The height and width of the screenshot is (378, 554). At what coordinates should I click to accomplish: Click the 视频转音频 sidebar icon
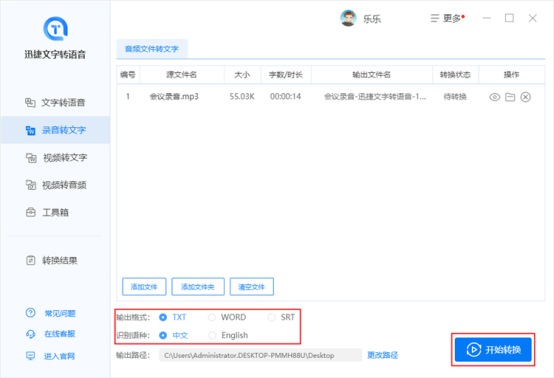31,185
